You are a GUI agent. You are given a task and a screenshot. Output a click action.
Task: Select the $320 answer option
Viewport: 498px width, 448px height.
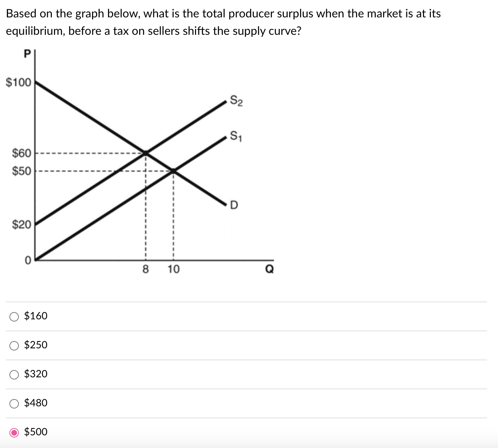coord(14,374)
